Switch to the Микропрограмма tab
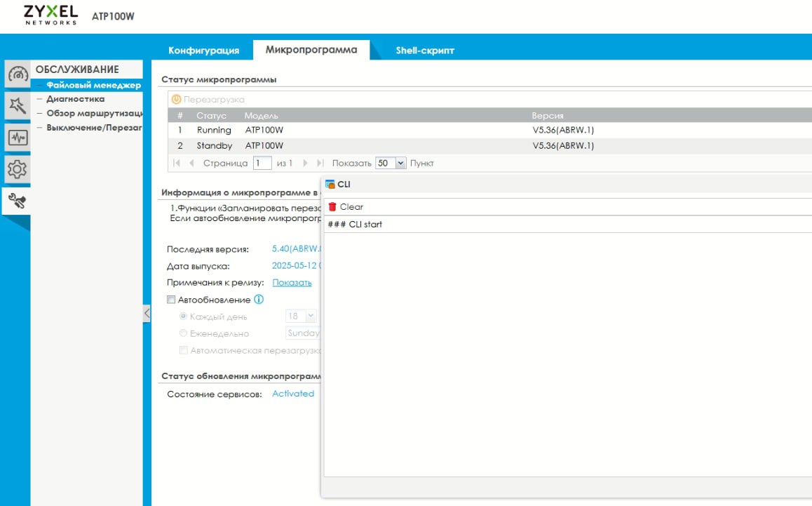The image size is (812, 506). (311, 50)
